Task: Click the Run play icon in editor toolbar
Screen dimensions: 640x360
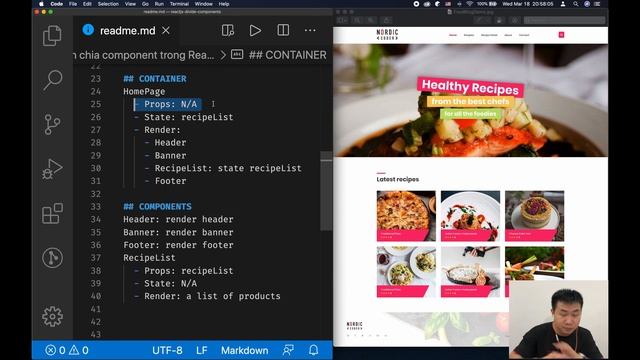Action: [255, 30]
